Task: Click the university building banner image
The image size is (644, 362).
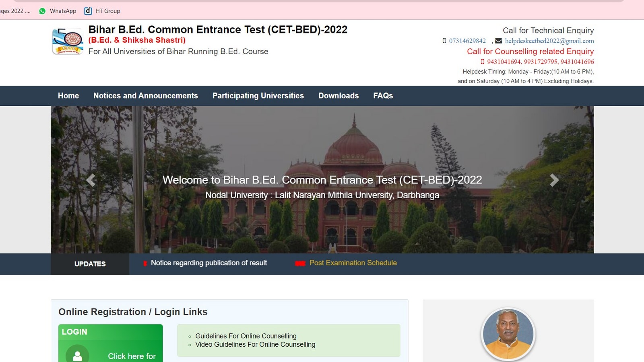Action: [x=322, y=179]
